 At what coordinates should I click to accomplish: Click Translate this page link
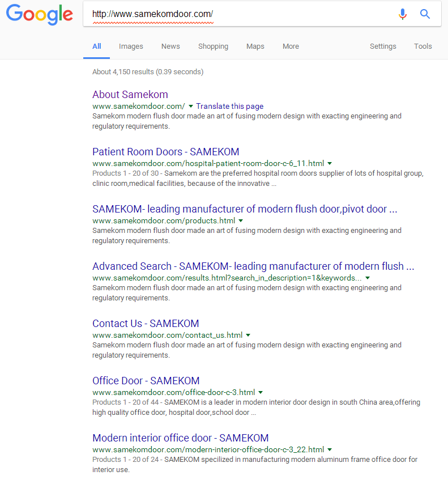[230, 106]
